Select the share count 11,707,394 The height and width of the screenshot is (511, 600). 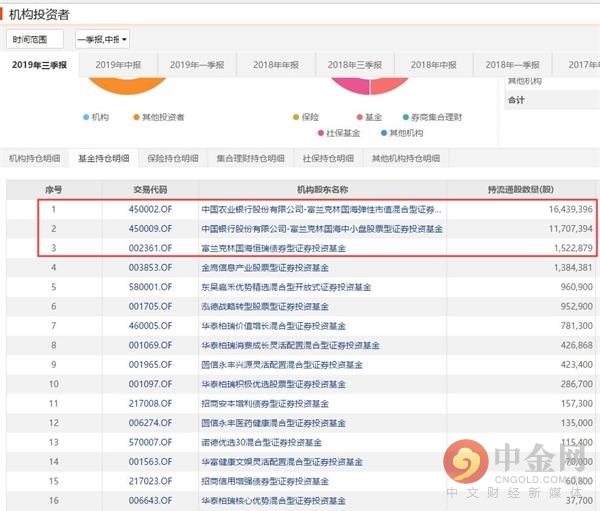pos(571,229)
